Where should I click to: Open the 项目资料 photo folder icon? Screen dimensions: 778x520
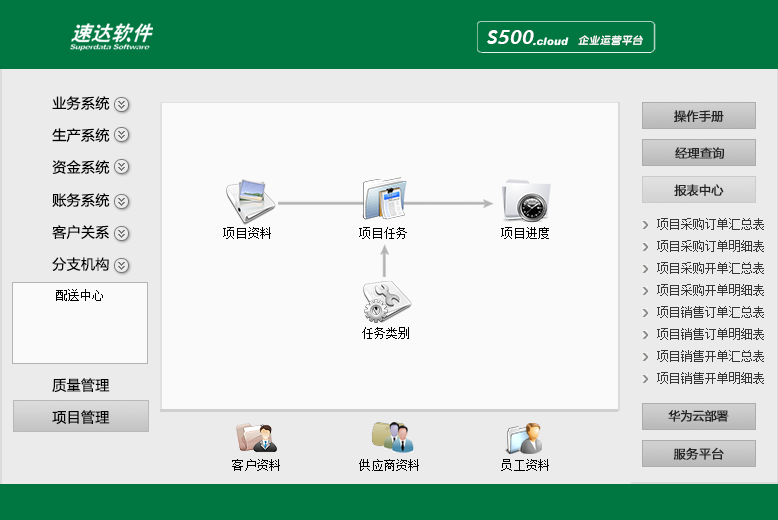251,201
